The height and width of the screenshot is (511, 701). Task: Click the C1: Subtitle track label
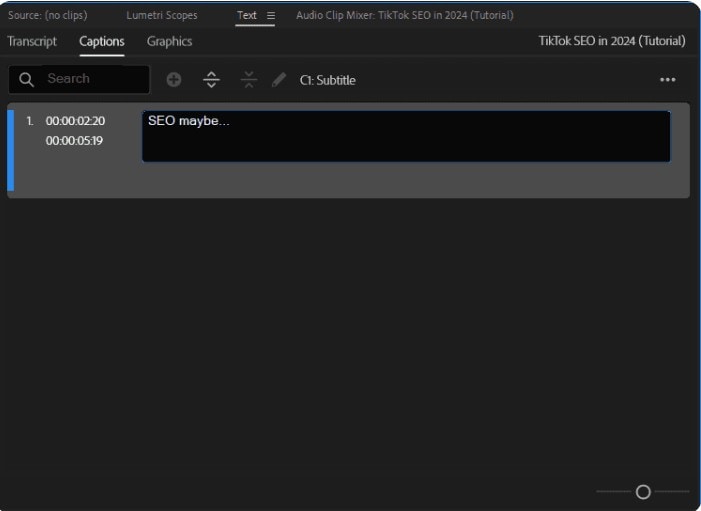tap(328, 80)
